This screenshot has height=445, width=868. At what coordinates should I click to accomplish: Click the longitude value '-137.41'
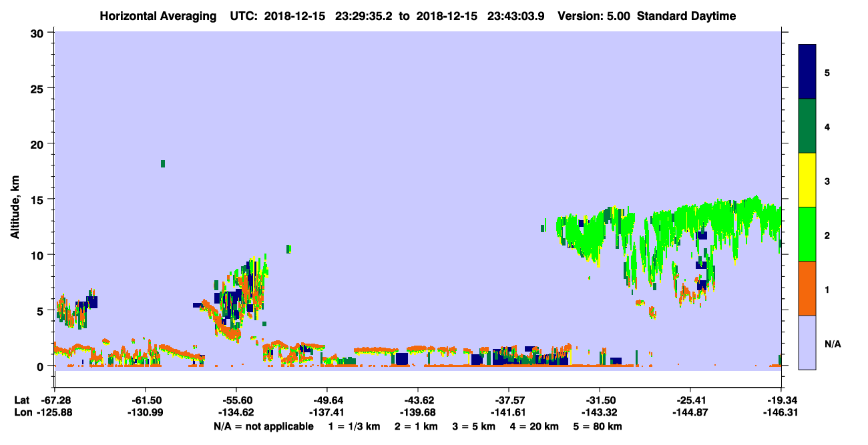327,412
